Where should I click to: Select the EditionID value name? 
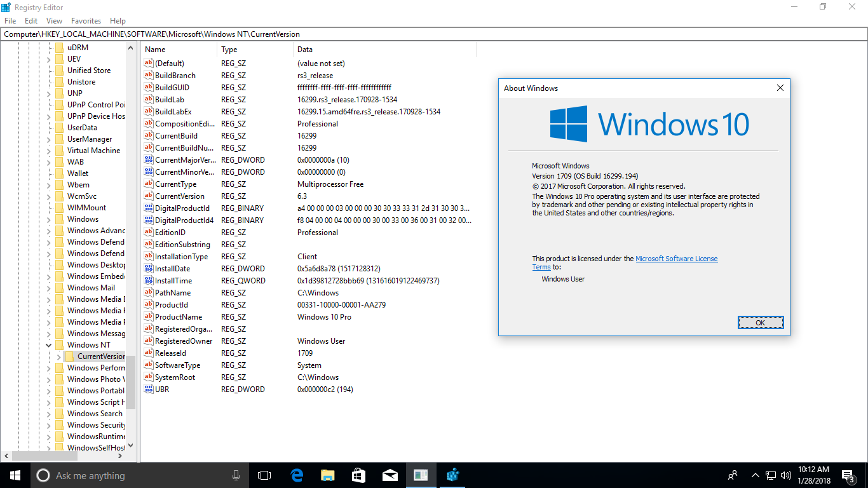tap(170, 232)
